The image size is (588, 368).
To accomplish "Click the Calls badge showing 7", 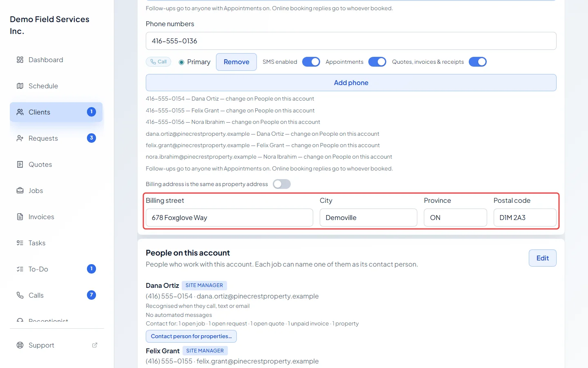I will [x=91, y=295].
